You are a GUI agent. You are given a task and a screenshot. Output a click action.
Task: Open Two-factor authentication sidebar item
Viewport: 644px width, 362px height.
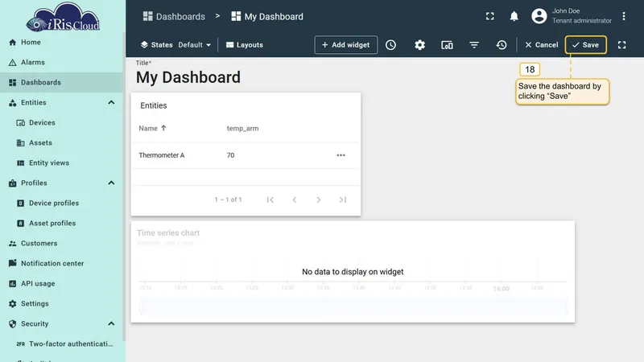pyautogui.click(x=62, y=344)
